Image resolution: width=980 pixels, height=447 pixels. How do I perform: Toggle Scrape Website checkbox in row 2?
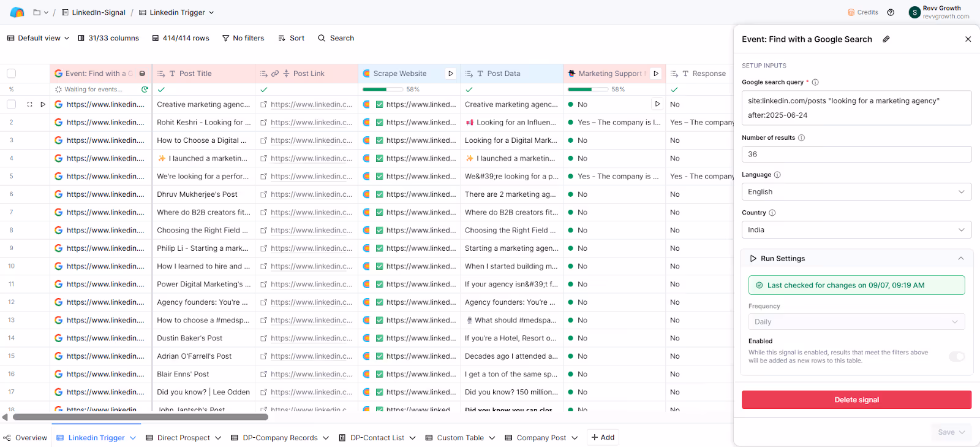(x=380, y=123)
